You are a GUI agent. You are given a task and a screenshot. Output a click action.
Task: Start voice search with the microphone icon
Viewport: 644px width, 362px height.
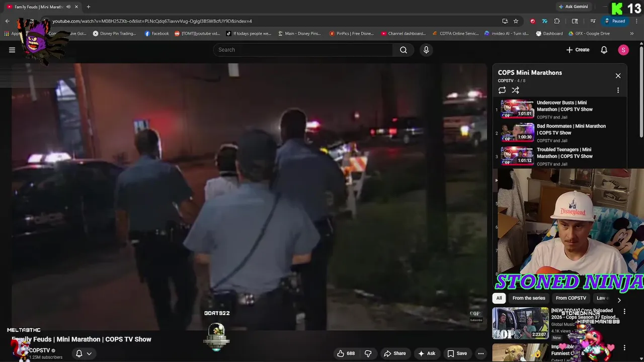point(426,50)
